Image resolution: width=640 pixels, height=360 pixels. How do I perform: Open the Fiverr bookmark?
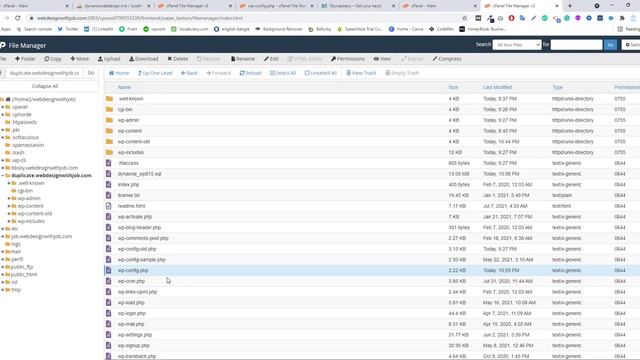[129, 29]
